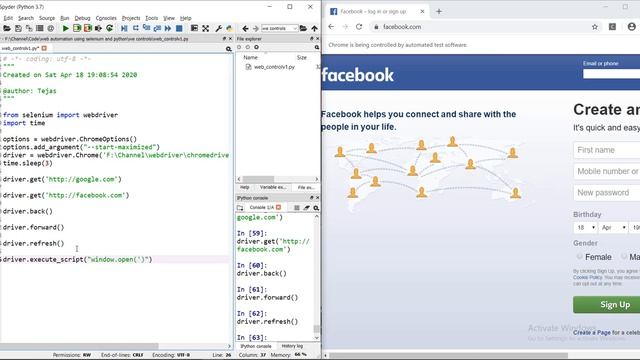
Task: Re-run last script icon
Action: 109,29
